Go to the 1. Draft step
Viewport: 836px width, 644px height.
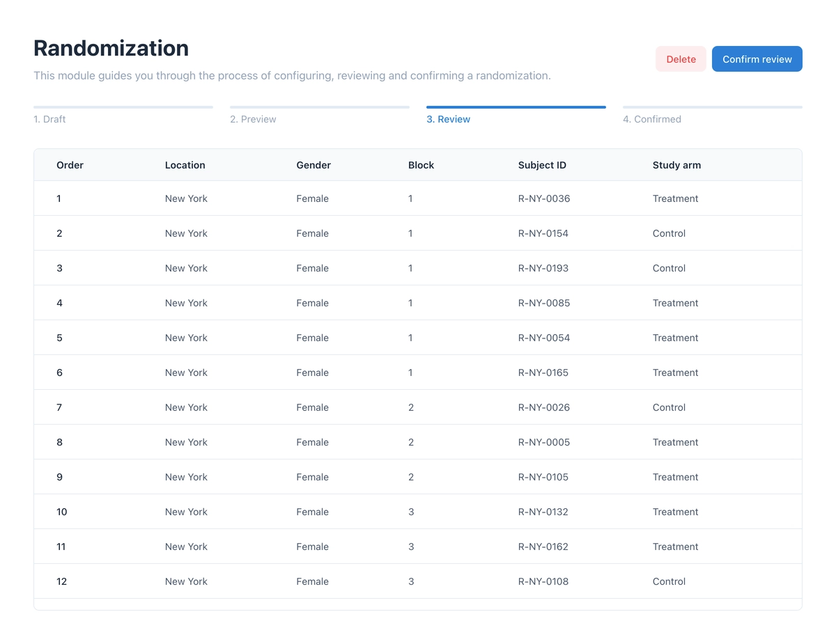pyautogui.click(x=49, y=119)
